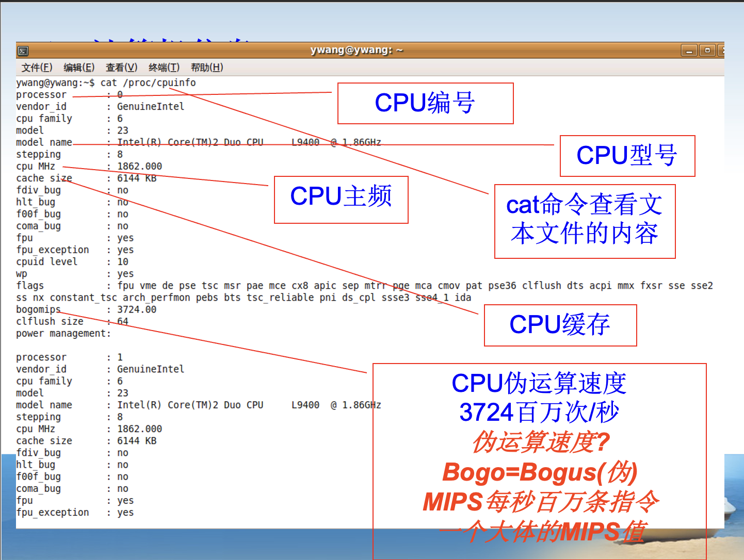Click the first GenuineIntel vendor_id value

[151, 106]
